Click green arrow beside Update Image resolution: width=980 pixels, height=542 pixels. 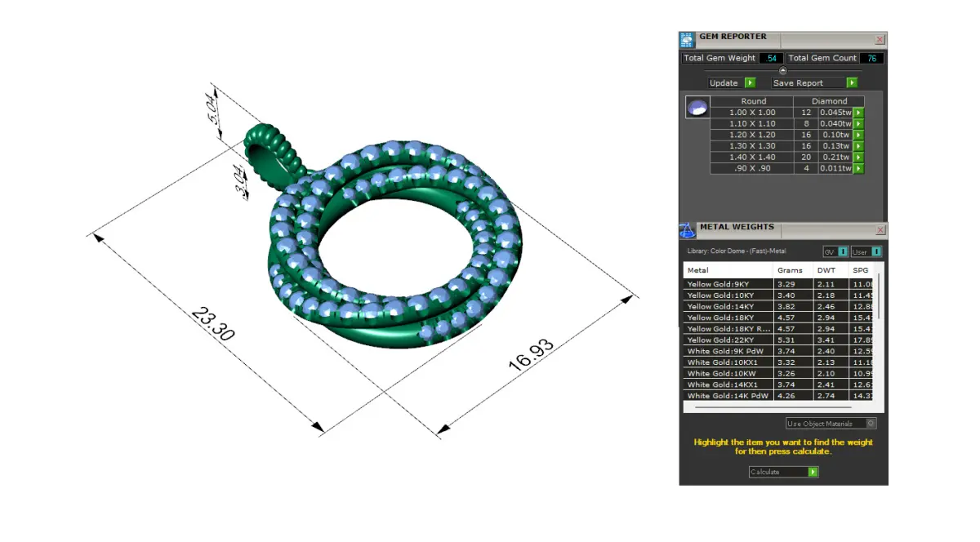point(750,83)
